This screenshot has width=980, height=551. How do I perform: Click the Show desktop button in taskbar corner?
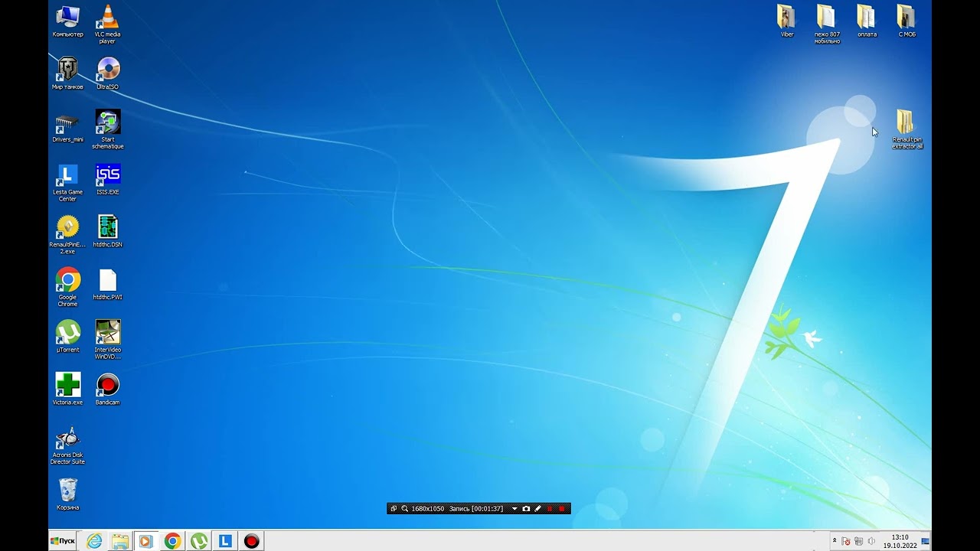926,541
